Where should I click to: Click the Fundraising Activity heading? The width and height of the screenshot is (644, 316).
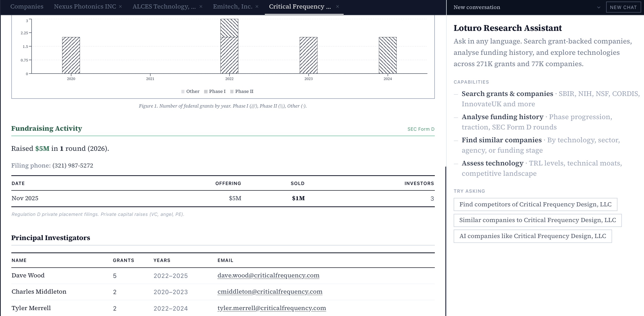pyautogui.click(x=47, y=128)
